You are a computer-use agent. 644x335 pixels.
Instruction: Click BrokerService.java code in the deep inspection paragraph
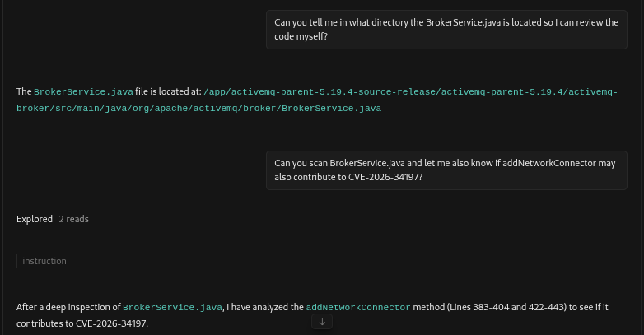(x=172, y=307)
